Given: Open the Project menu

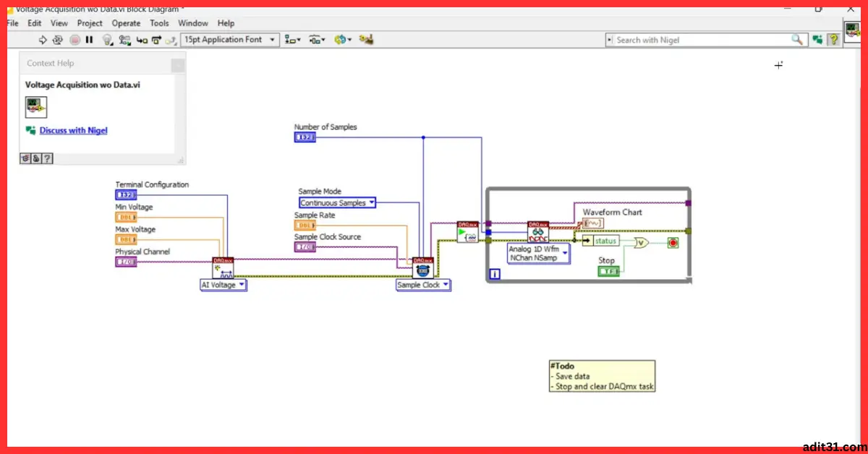Looking at the screenshot, I should [x=90, y=23].
